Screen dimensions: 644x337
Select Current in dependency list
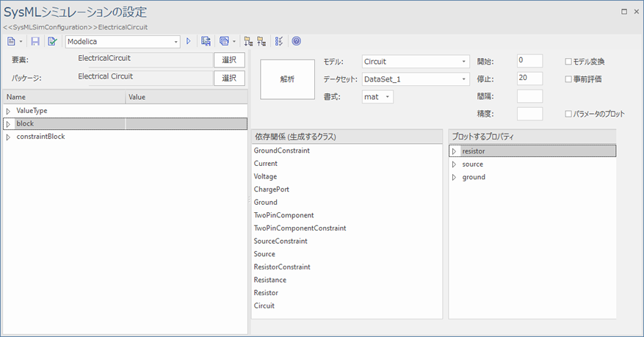click(x=265, y=164)
